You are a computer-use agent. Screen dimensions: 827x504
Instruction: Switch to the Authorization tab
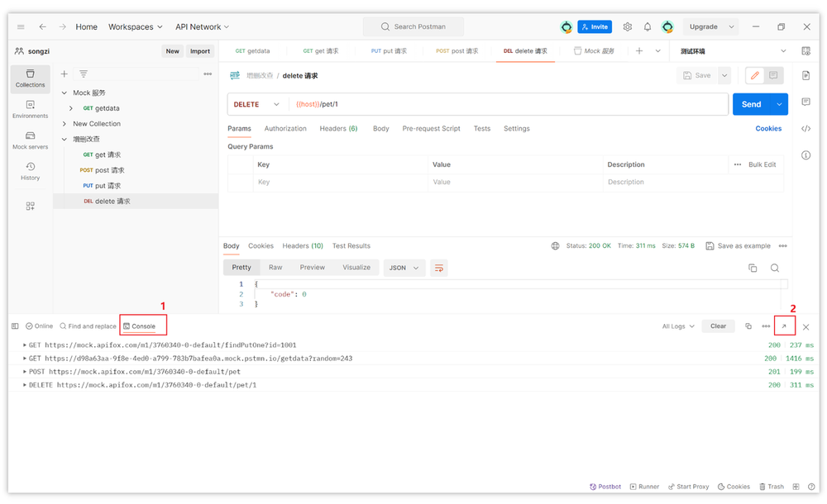tap(285, 129)
